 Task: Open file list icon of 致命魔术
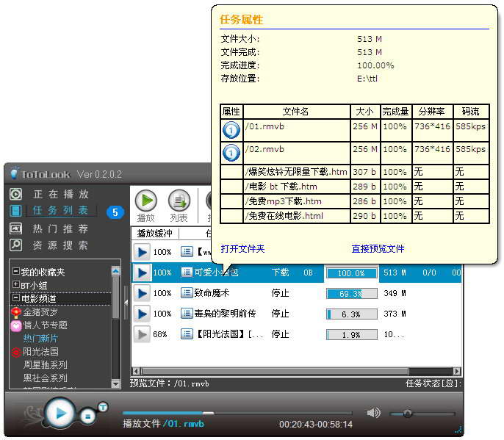pyautogui.click(x=187, y=293)
